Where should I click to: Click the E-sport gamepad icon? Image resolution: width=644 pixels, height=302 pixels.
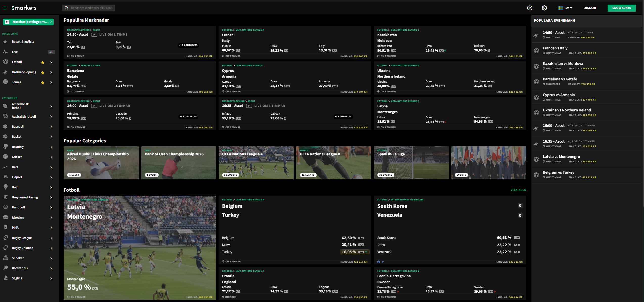pyautogui.click(x=5, y=177)
